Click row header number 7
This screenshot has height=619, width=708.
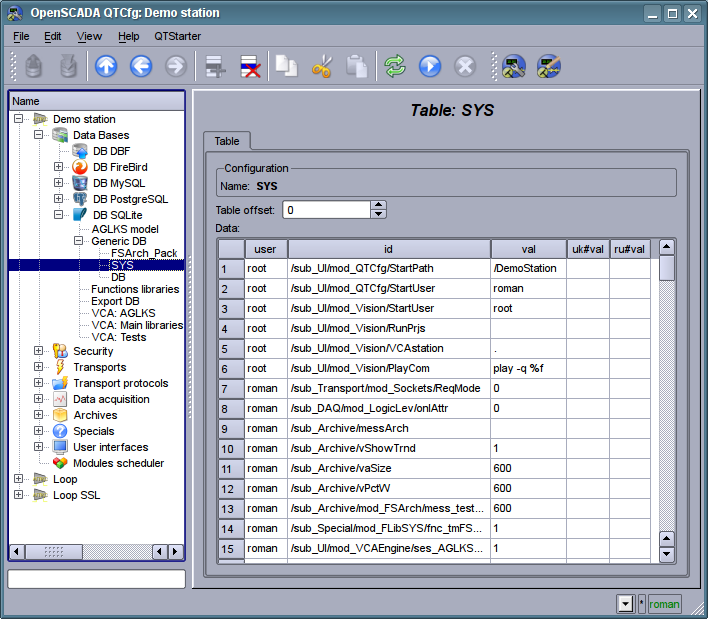(231, 388)
